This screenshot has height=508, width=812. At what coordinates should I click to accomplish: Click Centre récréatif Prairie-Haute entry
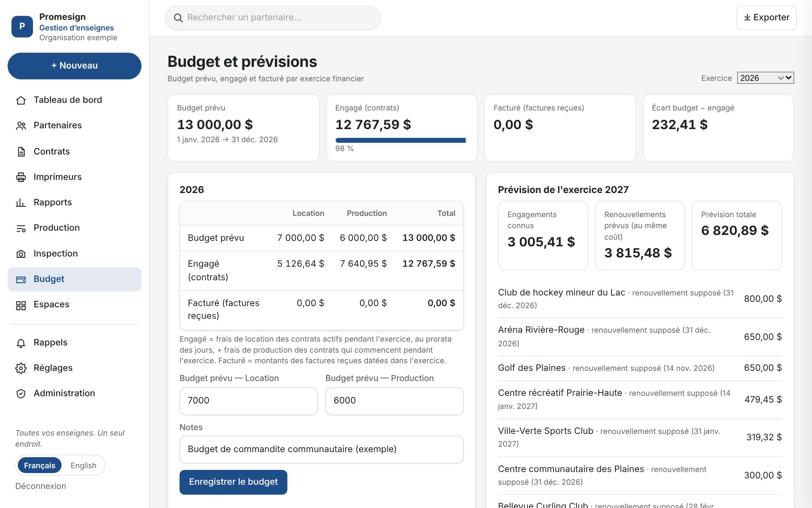[640, 399]
